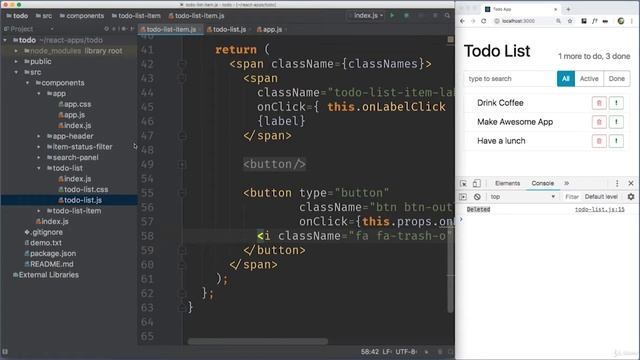Open the top context dropdown in console
This screenshot has width=640, height=360.
(523, 197)
